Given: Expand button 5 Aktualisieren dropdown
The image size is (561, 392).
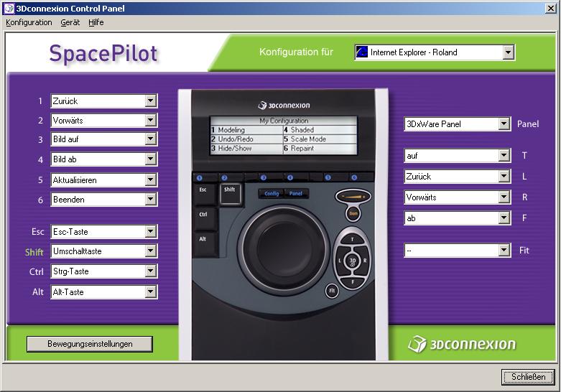Looking at the screenshot, I should [151, 180].
